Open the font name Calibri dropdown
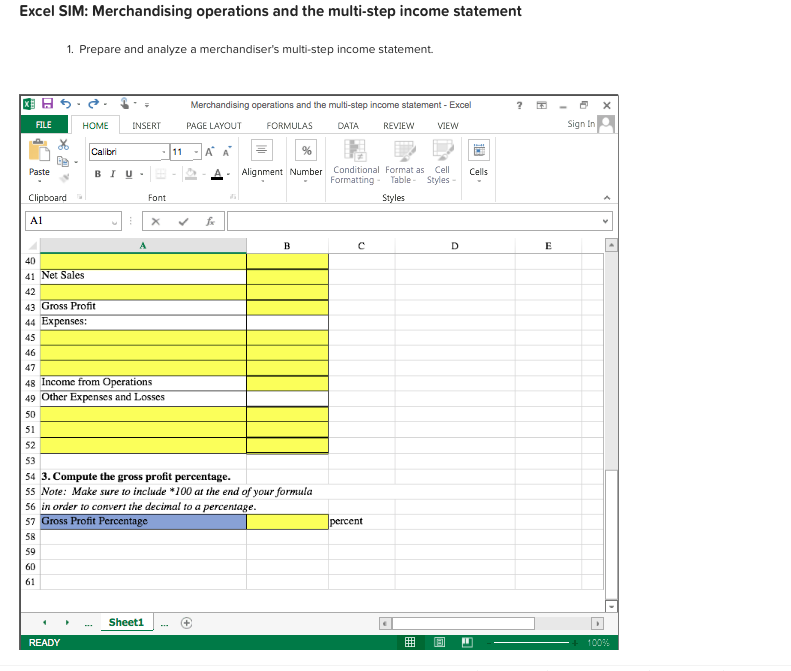This screenshot has width=791, height=671. [163, 152]
